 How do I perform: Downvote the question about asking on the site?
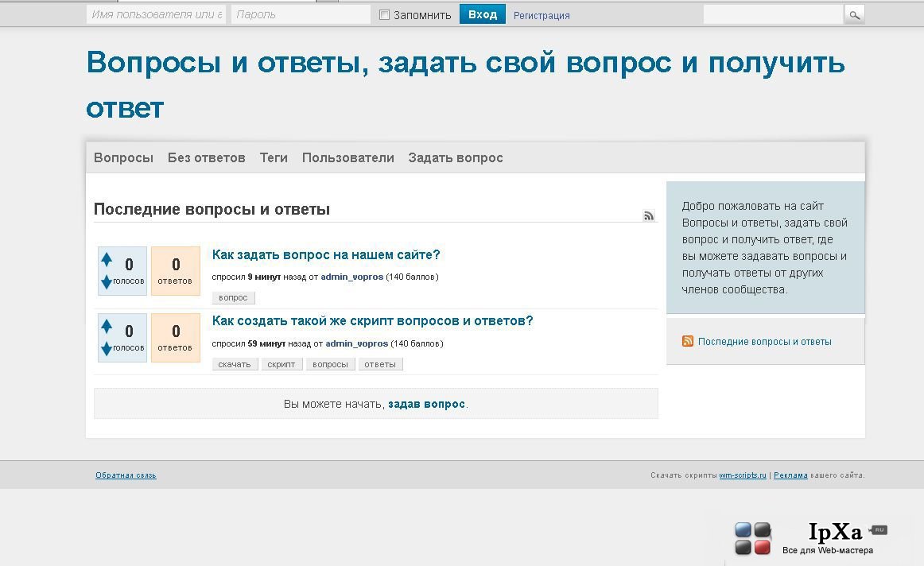(107, 281)
